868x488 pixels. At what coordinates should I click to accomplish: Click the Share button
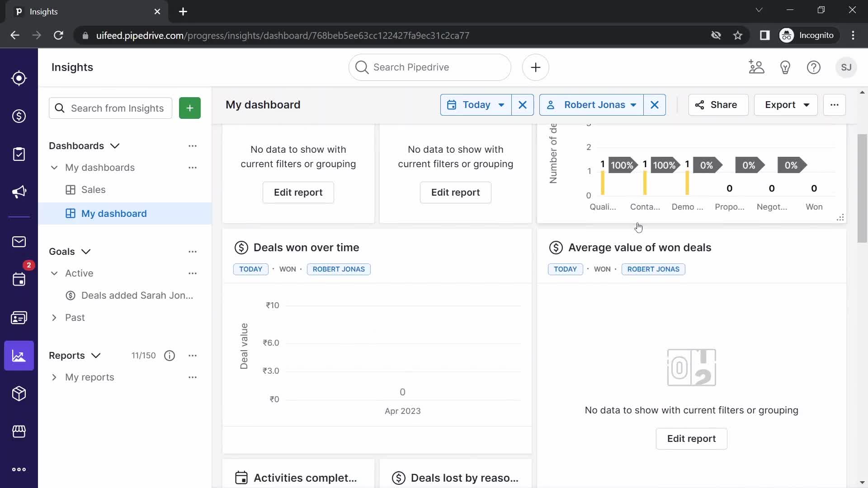[x=718, y=105]
